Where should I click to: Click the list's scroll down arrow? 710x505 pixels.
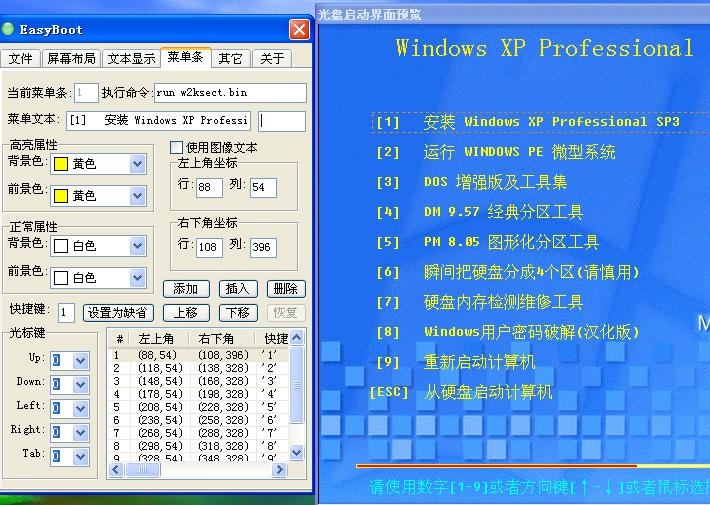point(296,452)
